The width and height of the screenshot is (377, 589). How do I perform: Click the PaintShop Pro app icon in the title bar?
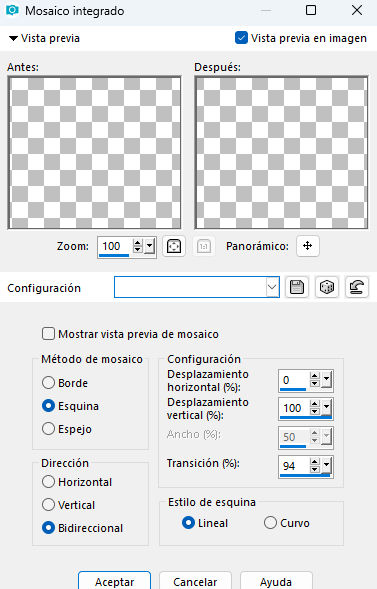[x=12, y=10]
